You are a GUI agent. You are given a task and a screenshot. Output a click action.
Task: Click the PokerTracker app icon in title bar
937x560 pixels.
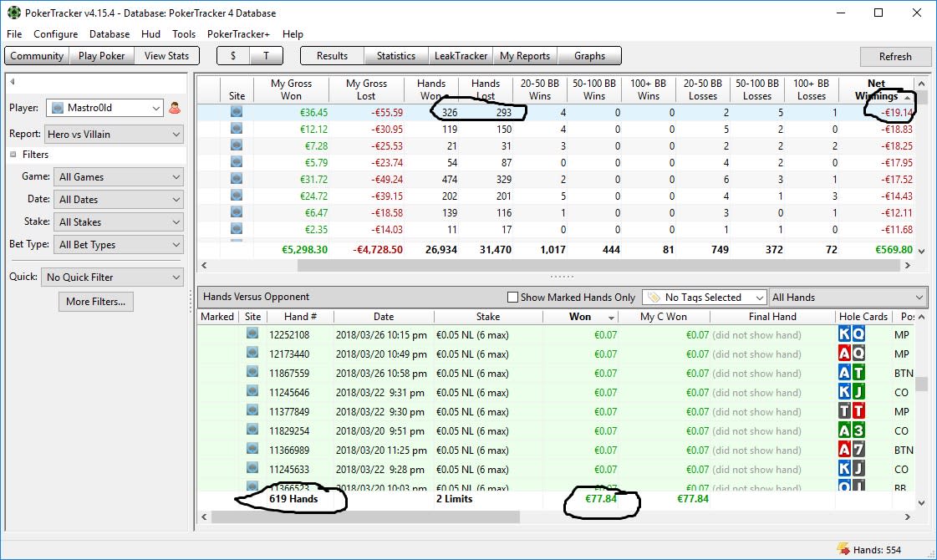point(13,13)
